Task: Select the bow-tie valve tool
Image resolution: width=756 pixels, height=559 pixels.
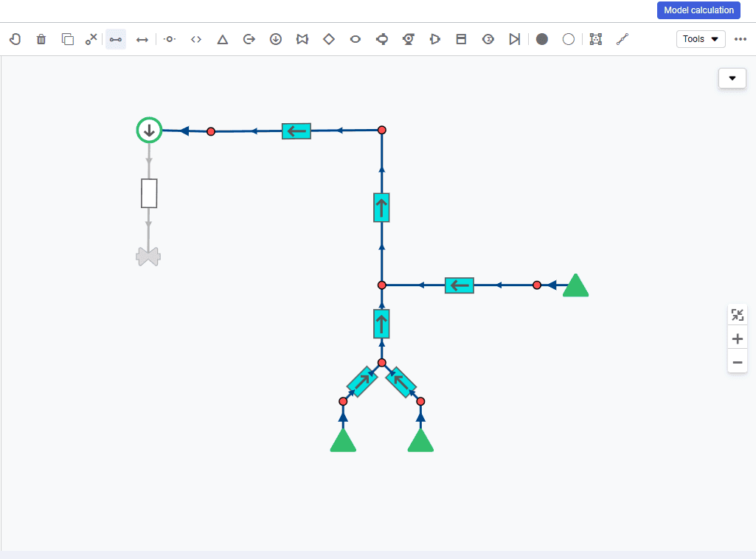Action: (302, 39)
